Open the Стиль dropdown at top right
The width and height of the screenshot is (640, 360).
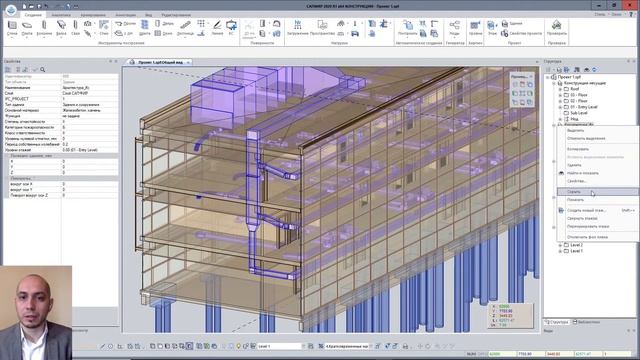[x=602, y=14]
